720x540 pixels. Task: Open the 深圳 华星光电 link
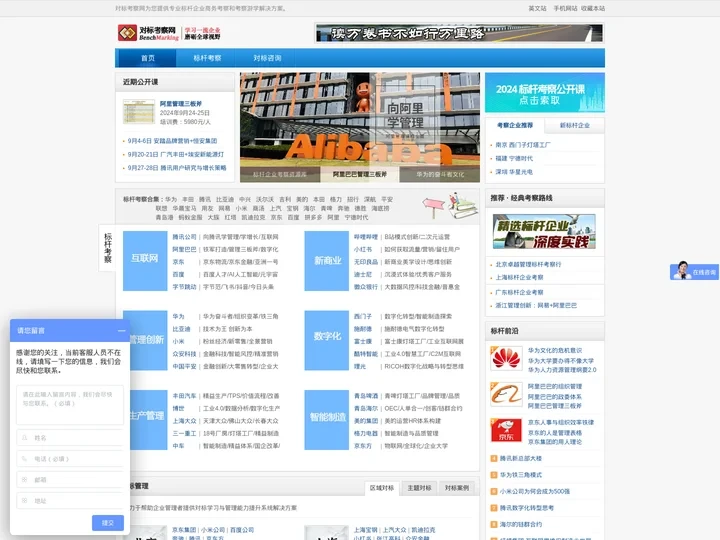click(514, 172)
